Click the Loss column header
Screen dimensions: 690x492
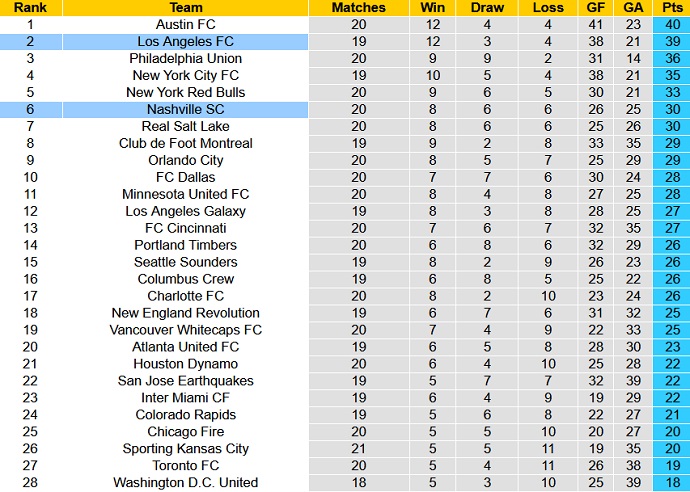tap(548, 7)
